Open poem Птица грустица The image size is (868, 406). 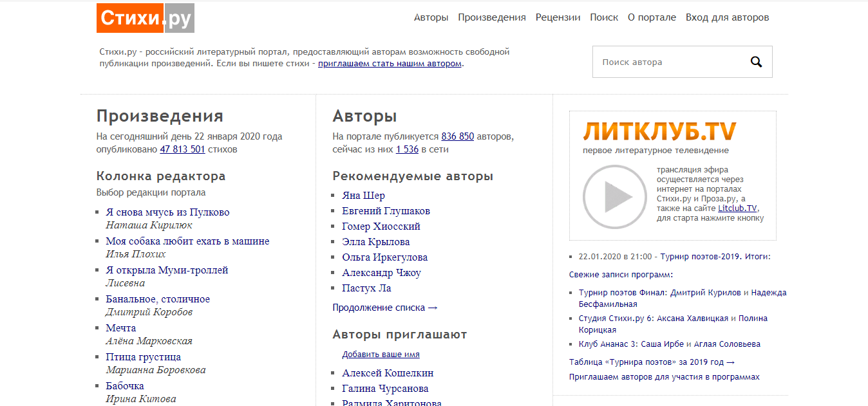coord(144,357)
